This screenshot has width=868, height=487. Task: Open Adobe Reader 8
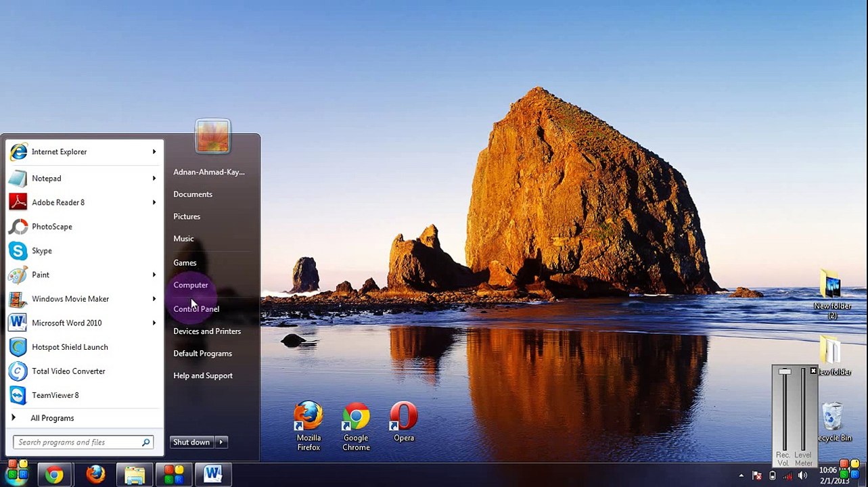[x=85, y=202]
